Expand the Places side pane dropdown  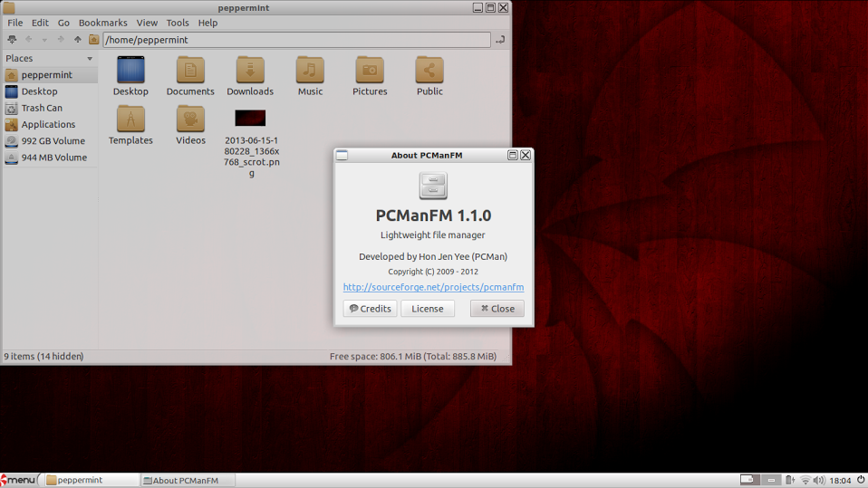point(90,59)
